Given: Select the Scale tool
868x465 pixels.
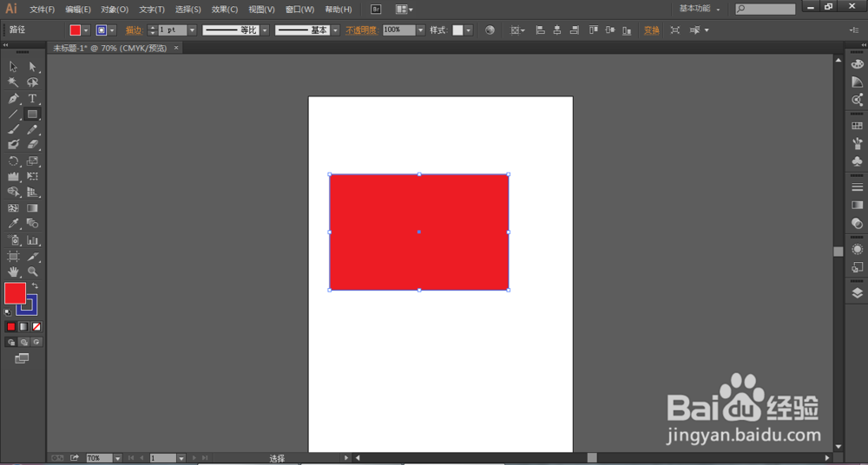Looking at the screenshot, I should click(x=33, y=161).
